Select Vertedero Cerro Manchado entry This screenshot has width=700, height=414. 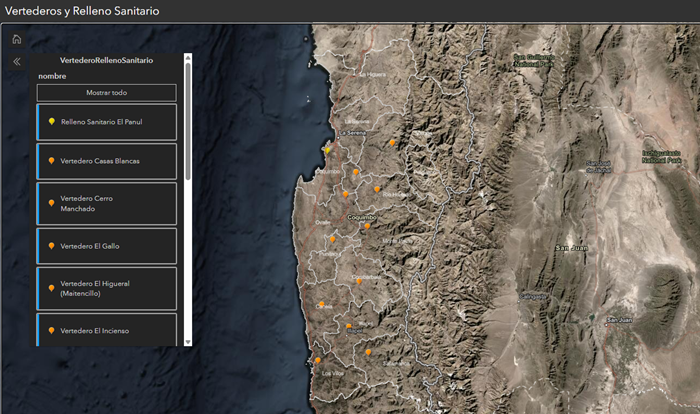tap(107, 204)
